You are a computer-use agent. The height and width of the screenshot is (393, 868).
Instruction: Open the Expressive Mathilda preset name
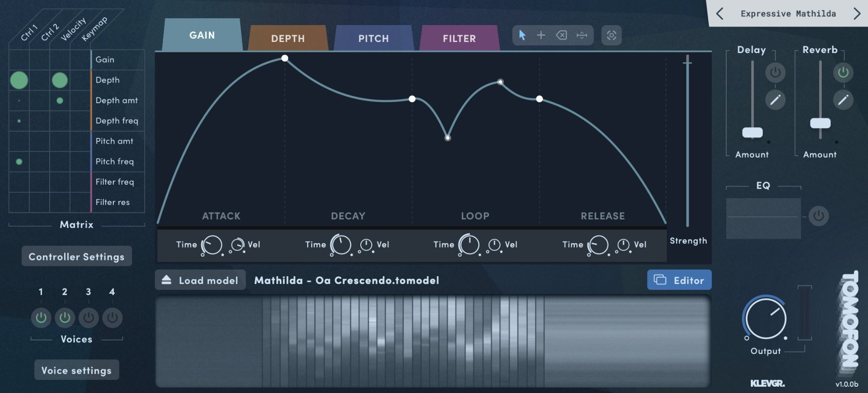click(788, 14)
